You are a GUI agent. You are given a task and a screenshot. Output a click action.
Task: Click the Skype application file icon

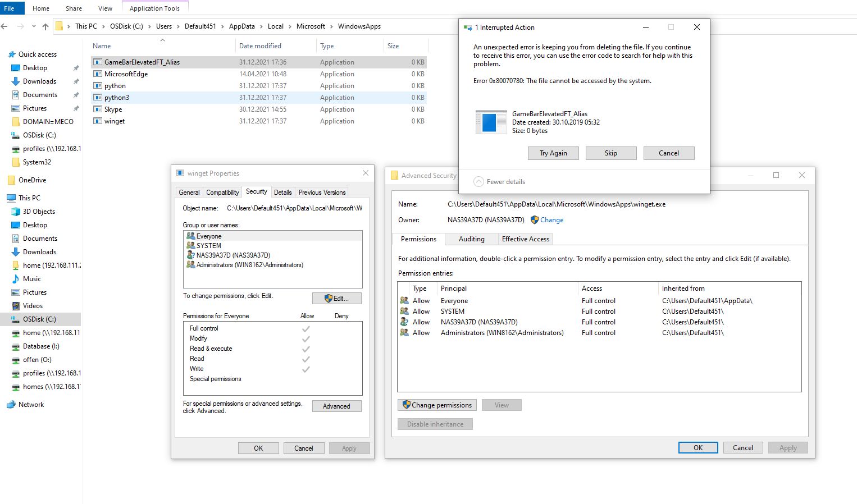pyautogui.click(x=98, y=109)
